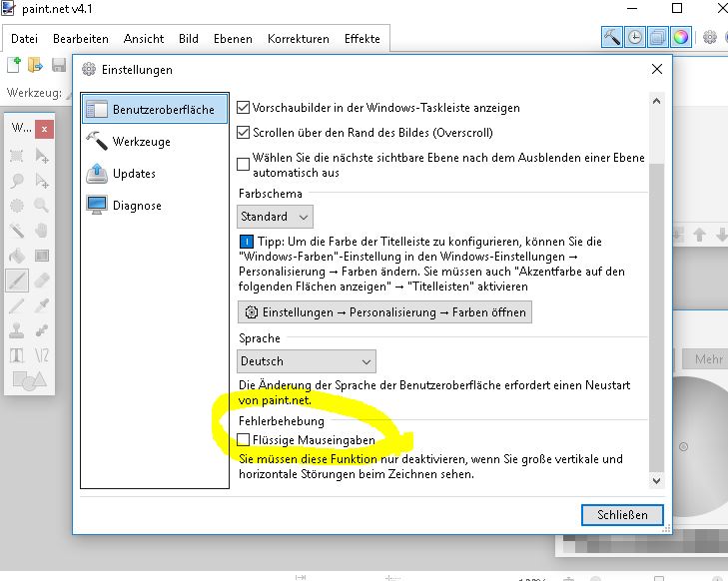Select the Pencil tool
728x581 pixels.
(17, 305)
